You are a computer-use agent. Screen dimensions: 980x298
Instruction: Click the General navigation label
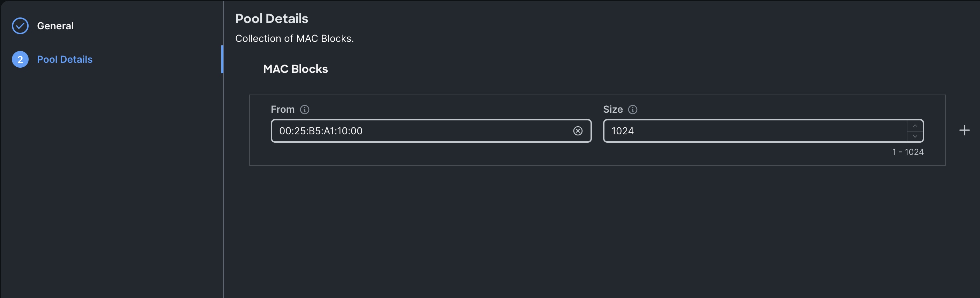click(x=55, y=26)
